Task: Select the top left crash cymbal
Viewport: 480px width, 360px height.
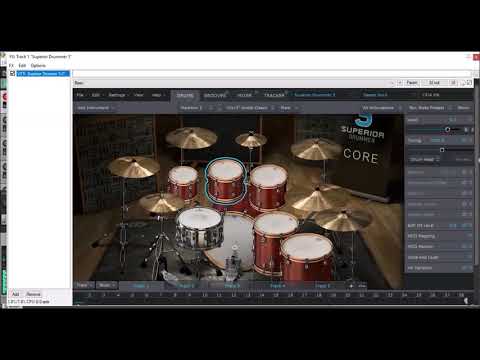Action: [191, 137]
